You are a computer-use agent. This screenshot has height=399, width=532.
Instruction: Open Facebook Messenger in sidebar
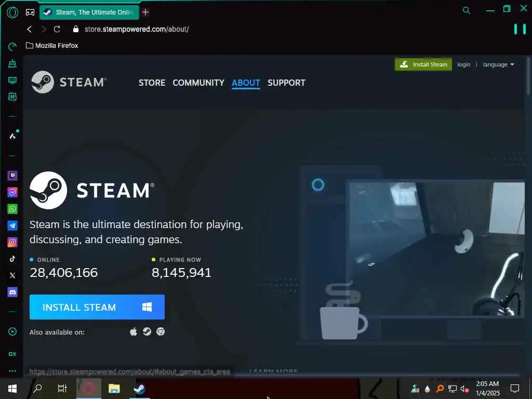tap(12, 192)
